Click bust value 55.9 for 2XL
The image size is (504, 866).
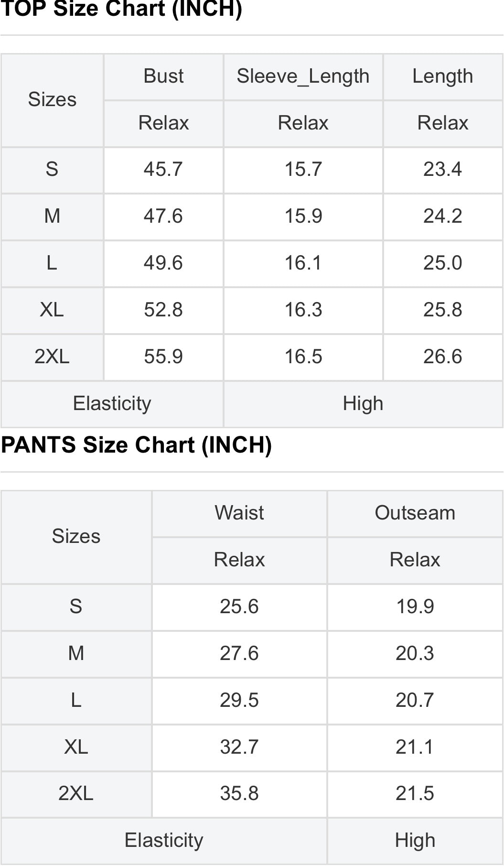click(x=163, y=357)
